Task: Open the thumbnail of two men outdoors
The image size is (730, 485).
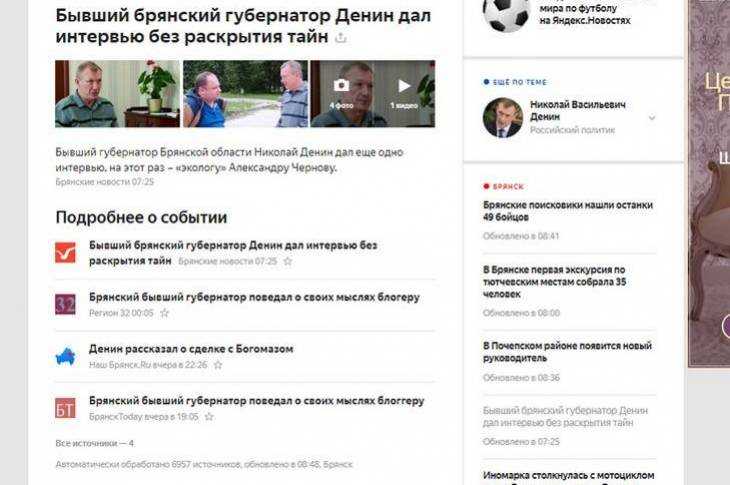Action: coord(245,94)
